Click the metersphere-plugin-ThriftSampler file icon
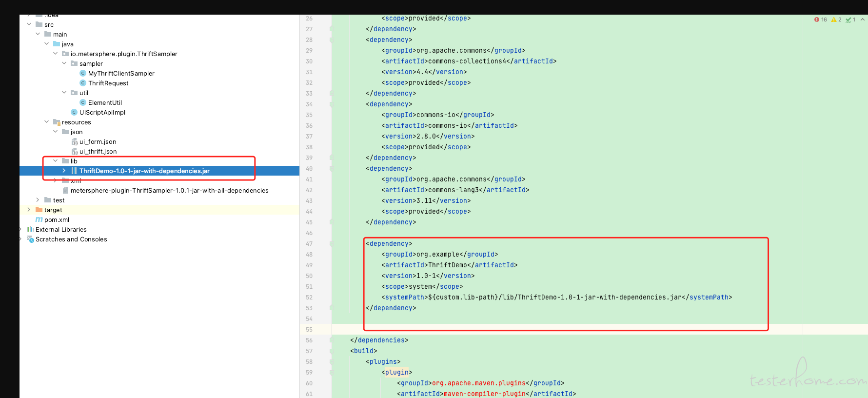 pyautogui.click(x=65, y=190)
